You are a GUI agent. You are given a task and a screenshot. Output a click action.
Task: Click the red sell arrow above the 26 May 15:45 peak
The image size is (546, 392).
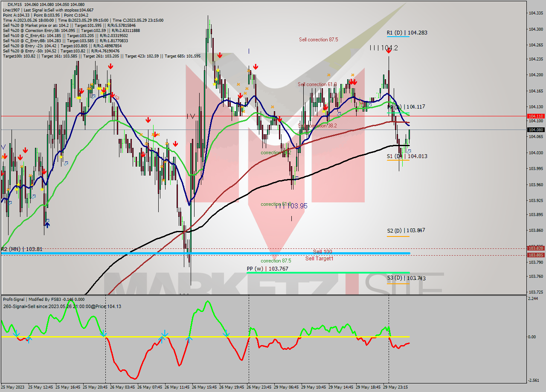[x=219, y=55]
